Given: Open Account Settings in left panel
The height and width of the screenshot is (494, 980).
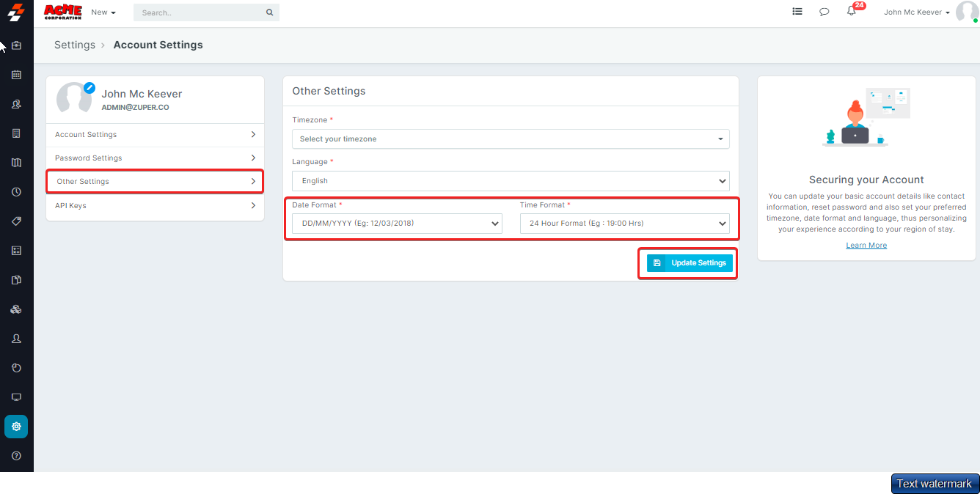Looking at the screenshot, I should [x=155, y=135].
